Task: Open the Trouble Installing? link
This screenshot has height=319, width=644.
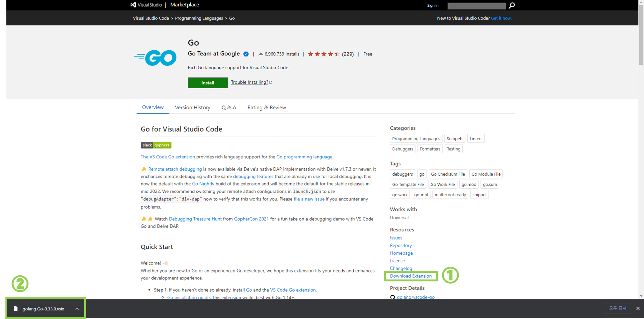Action: pos(251,82)
